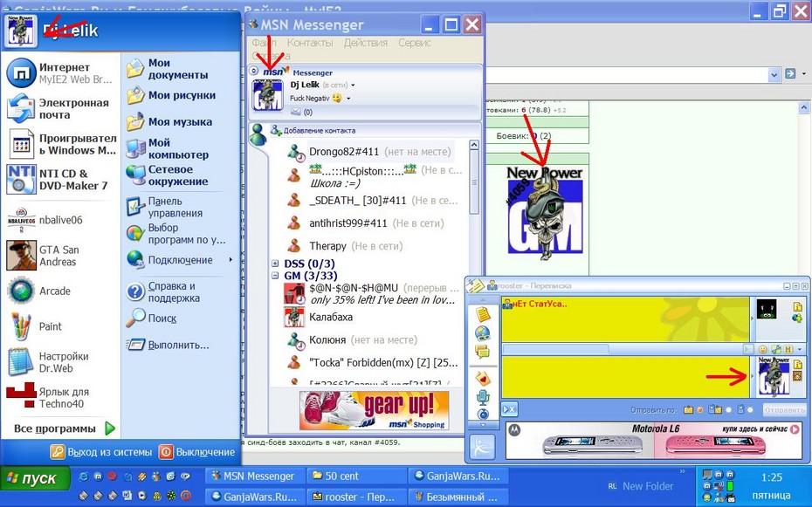
Task: Select the orange selected Отправить по radio button
Action: pyautogui.click(x=700, y=410)
